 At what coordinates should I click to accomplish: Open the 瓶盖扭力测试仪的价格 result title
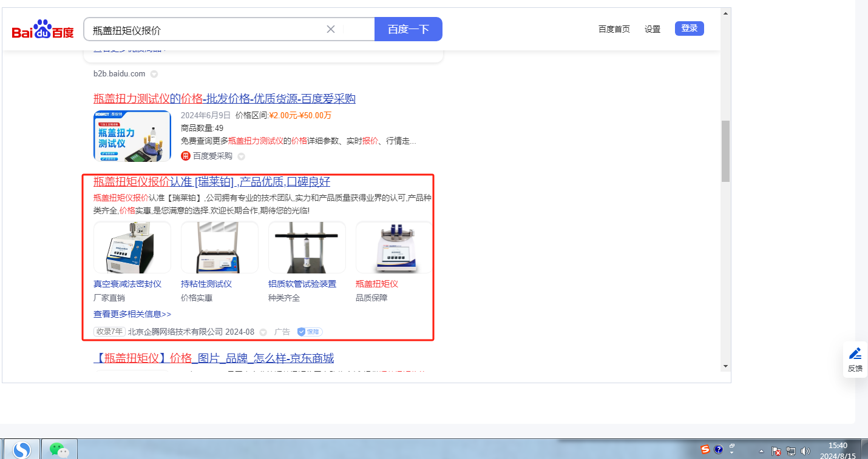(x=225, y=99)
